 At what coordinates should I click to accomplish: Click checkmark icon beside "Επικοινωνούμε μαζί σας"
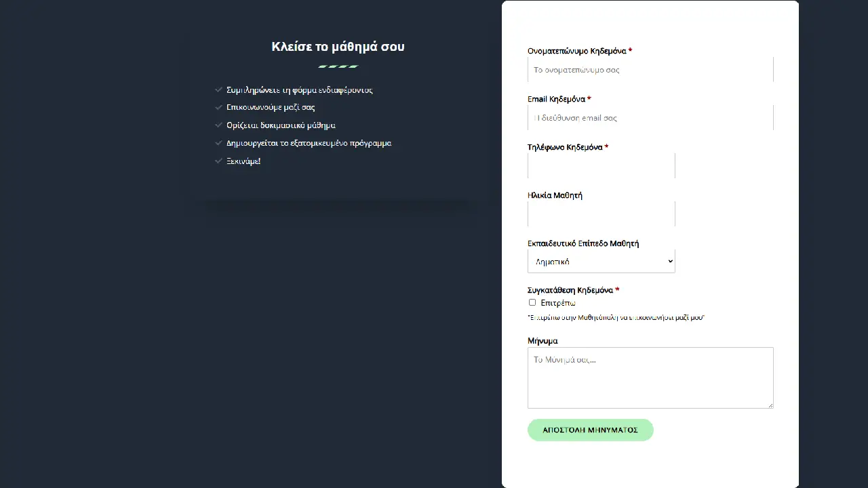click(218, 107)
